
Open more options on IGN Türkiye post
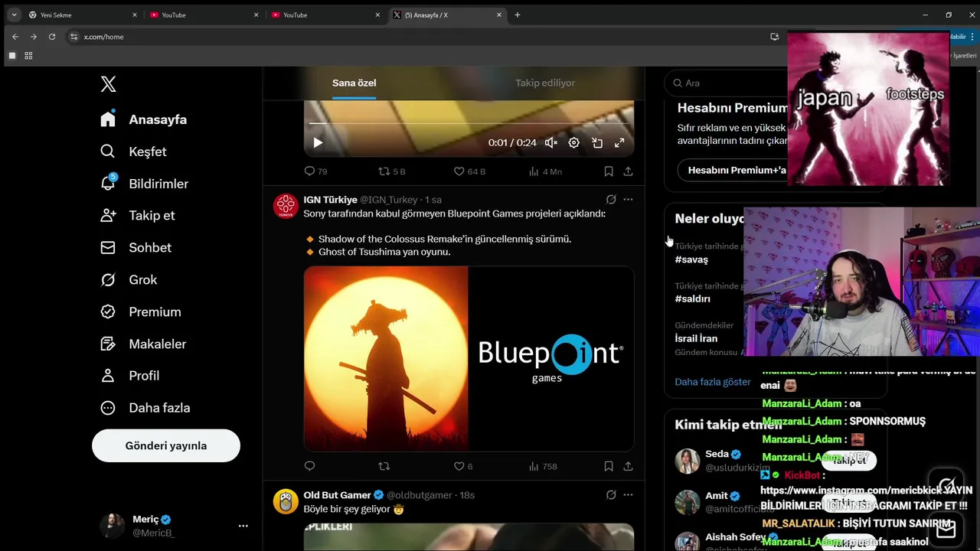[x=628, y=200]
